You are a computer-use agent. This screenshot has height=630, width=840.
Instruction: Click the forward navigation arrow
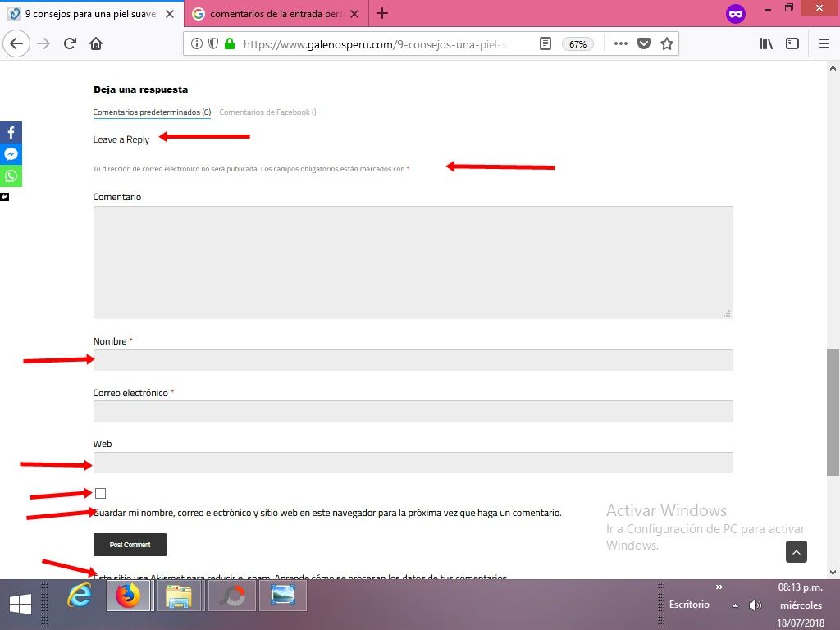[x=43, y=43]
